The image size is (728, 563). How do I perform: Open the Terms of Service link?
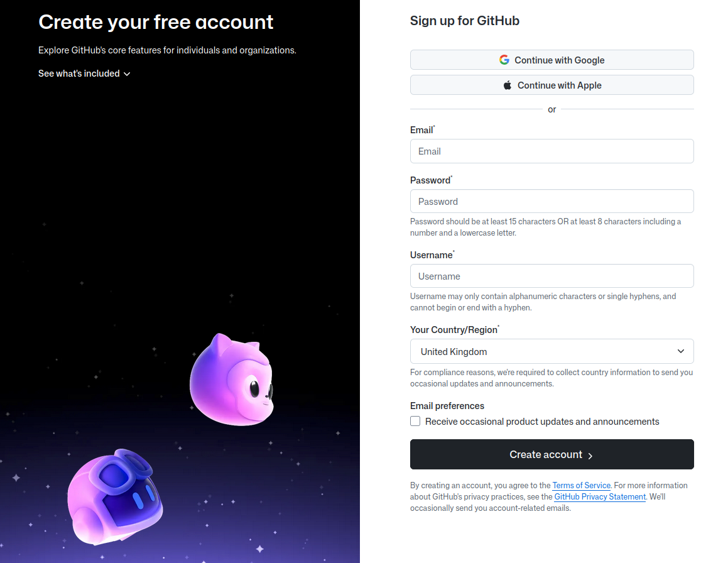pos(581,485)
